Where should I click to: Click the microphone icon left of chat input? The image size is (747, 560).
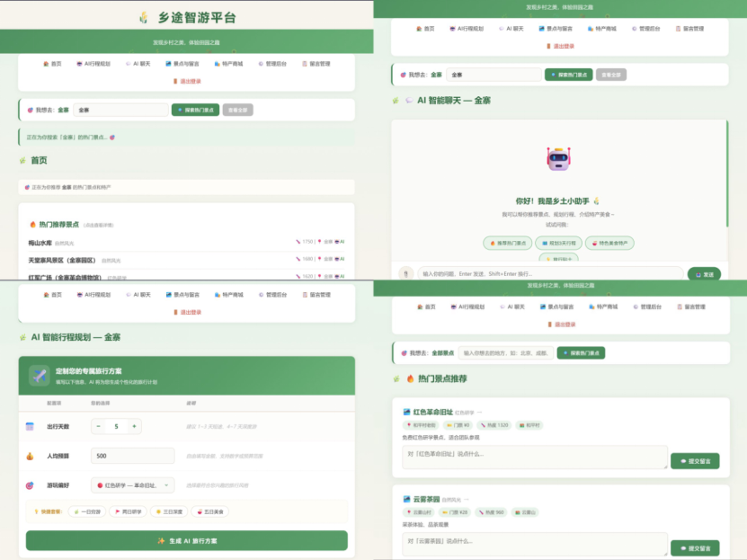[x=406, y=274]
